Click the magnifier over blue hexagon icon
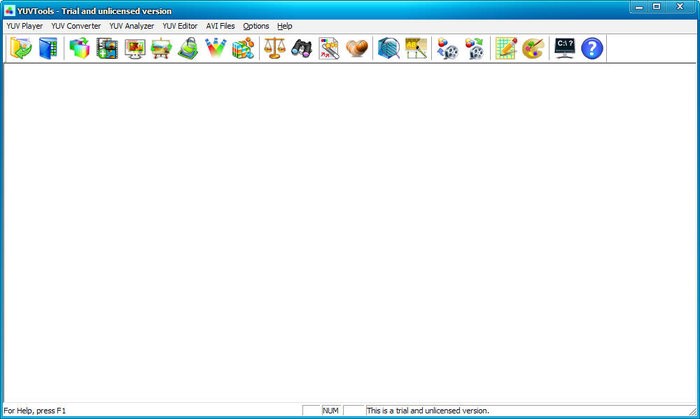 [388, 48]
